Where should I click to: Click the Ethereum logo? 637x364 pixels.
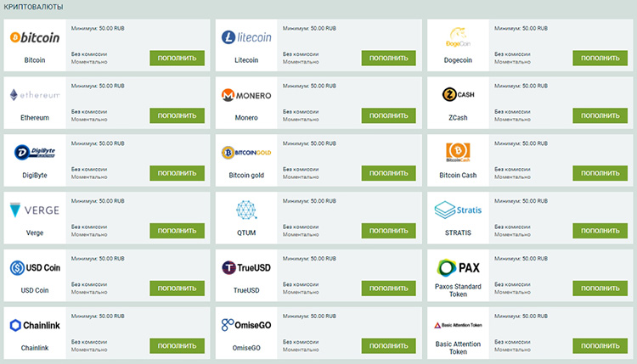pyautogui.click(x=35, y=95)
